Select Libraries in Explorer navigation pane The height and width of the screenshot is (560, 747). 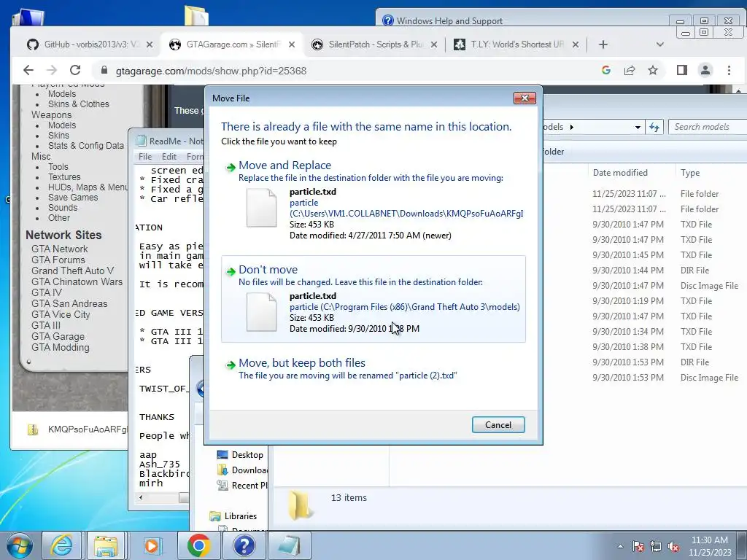pos(233,516)
